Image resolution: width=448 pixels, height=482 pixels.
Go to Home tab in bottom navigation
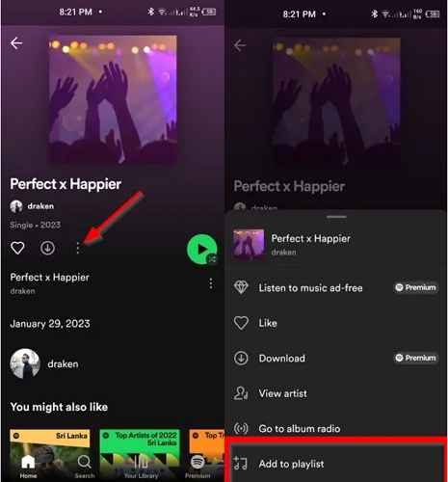click(x=28, y=467)
